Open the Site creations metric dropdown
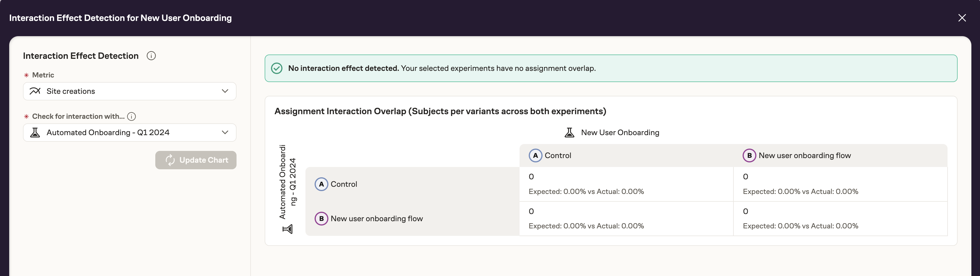 coord(129,91)
